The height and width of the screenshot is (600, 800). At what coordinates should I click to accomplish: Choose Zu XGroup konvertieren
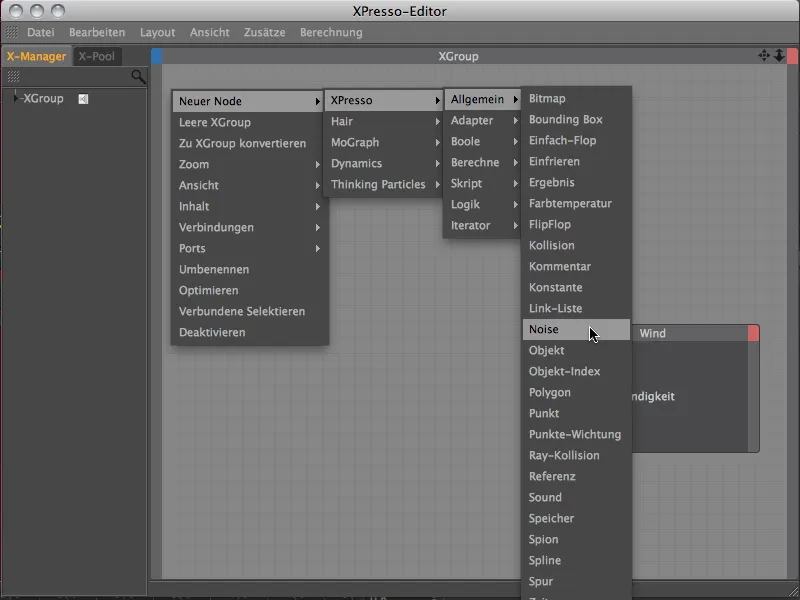click(x=249, y=143)
